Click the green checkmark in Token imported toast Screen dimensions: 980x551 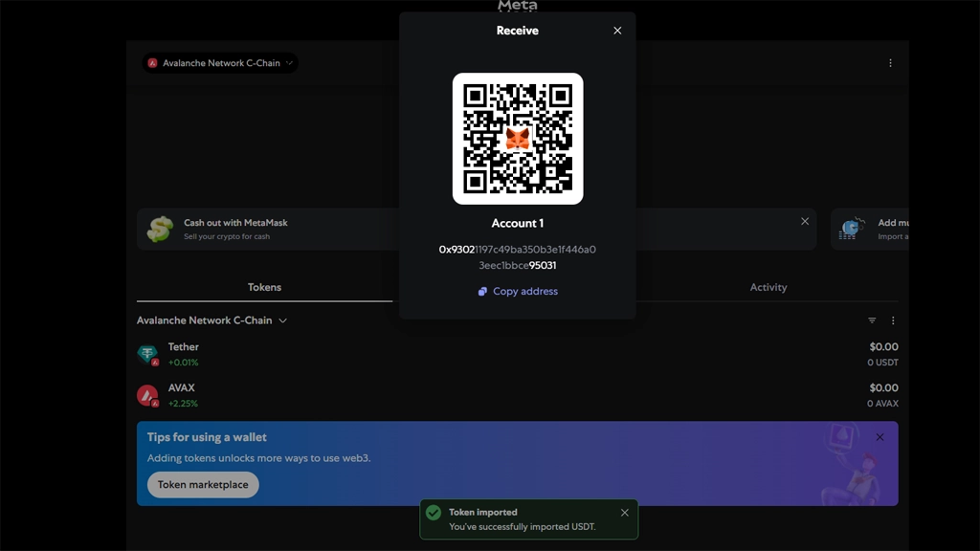(434, 513)
